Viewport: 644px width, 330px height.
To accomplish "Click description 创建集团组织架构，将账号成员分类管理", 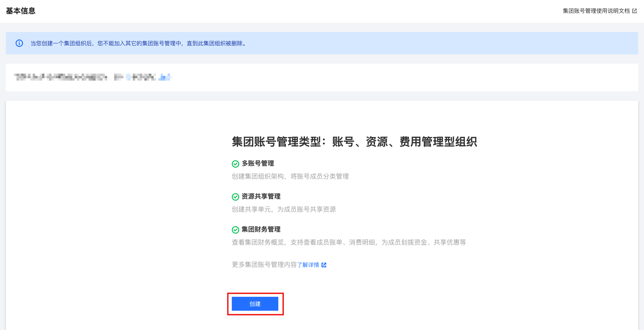I will point(290,176).
